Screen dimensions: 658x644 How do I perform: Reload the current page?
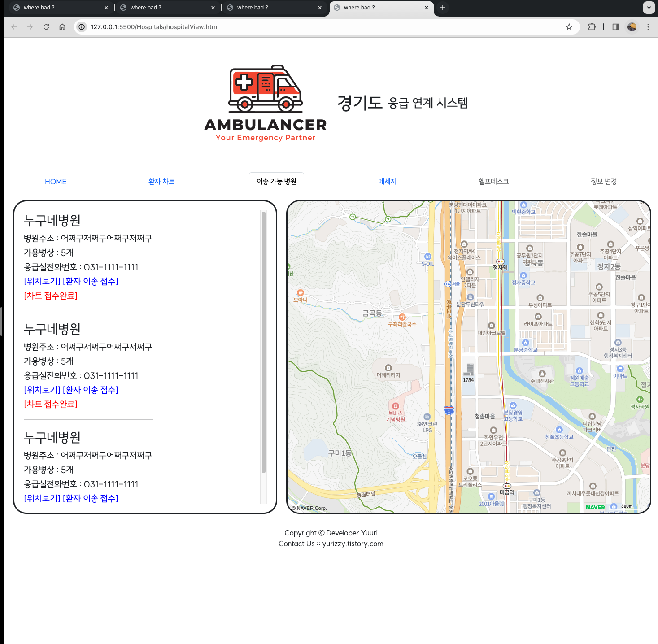(46, 27)
